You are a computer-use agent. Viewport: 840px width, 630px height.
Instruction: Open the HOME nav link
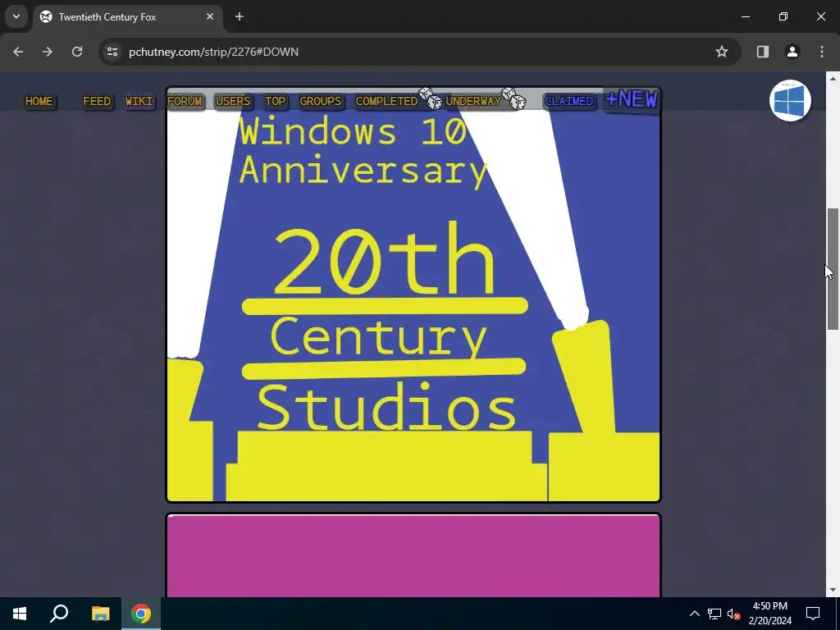(39, 101)
